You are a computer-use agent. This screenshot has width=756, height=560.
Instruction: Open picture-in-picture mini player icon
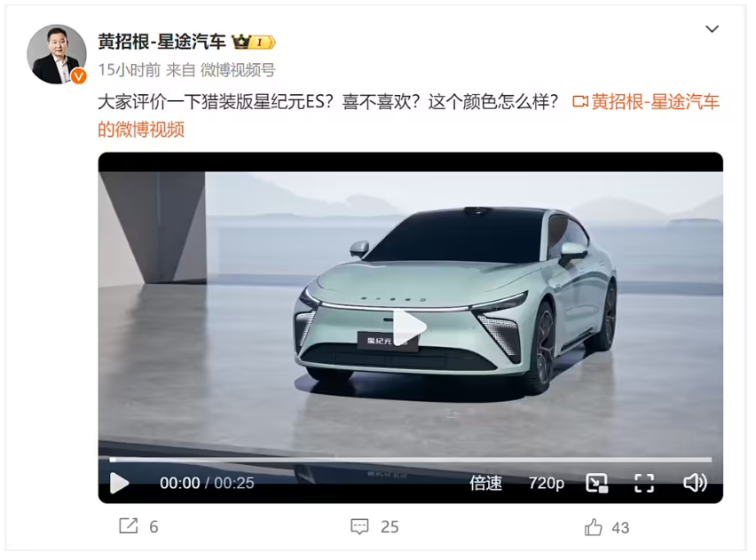[597, 483]
